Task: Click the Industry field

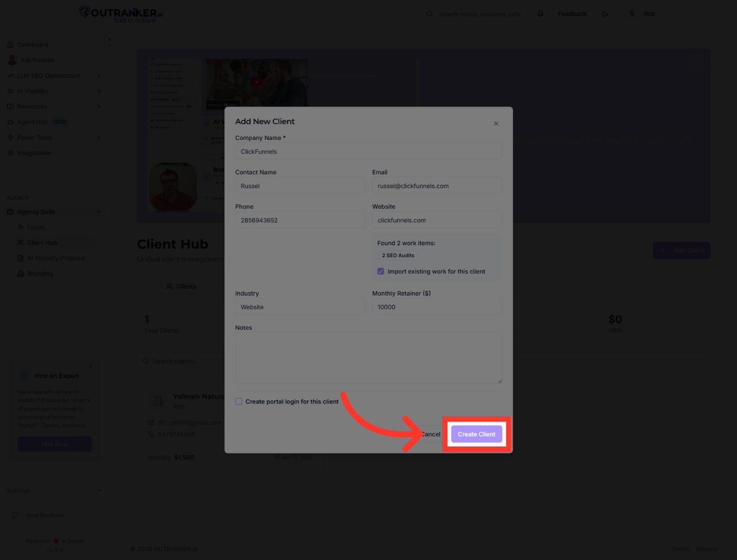Action: tap(300, 307)
